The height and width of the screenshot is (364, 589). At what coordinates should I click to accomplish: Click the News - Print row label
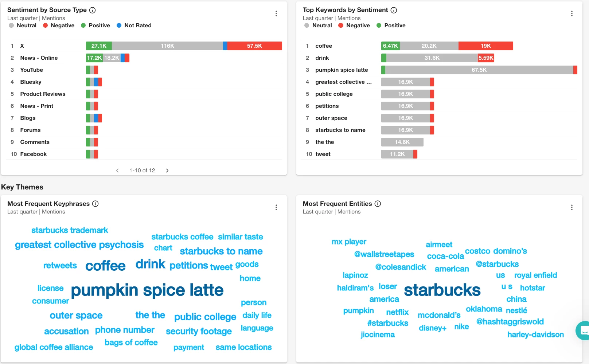point(37,106)
